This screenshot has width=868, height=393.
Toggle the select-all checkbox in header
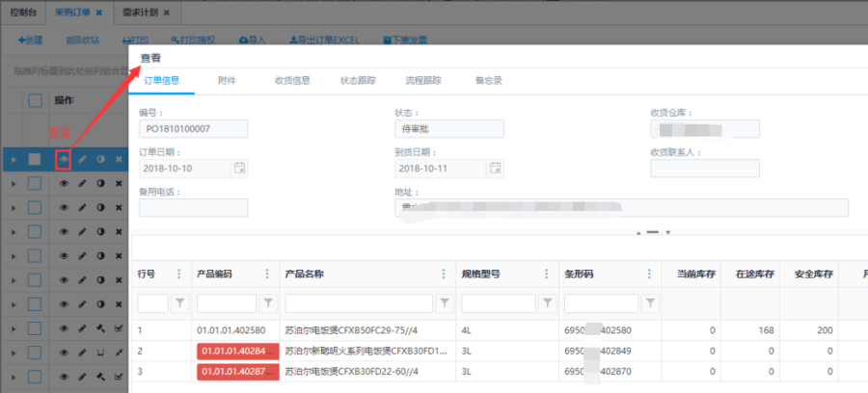coord(35,100)
